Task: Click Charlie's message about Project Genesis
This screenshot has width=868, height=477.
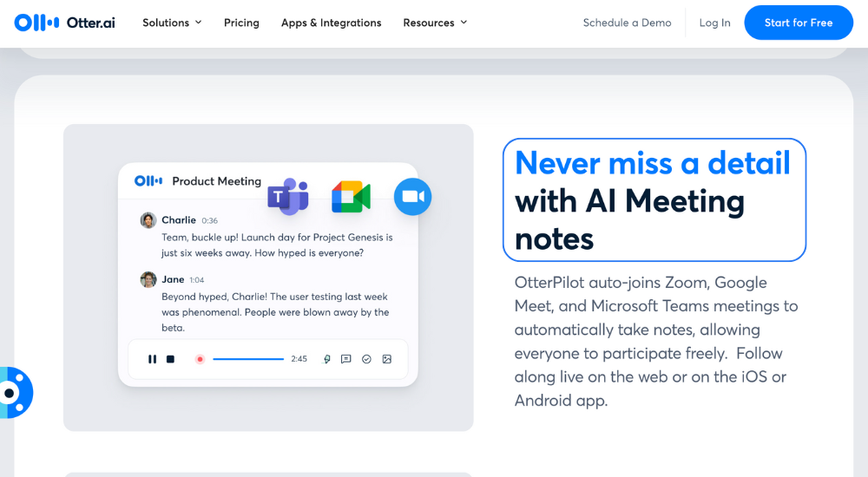Action: [x=277, y=245]
